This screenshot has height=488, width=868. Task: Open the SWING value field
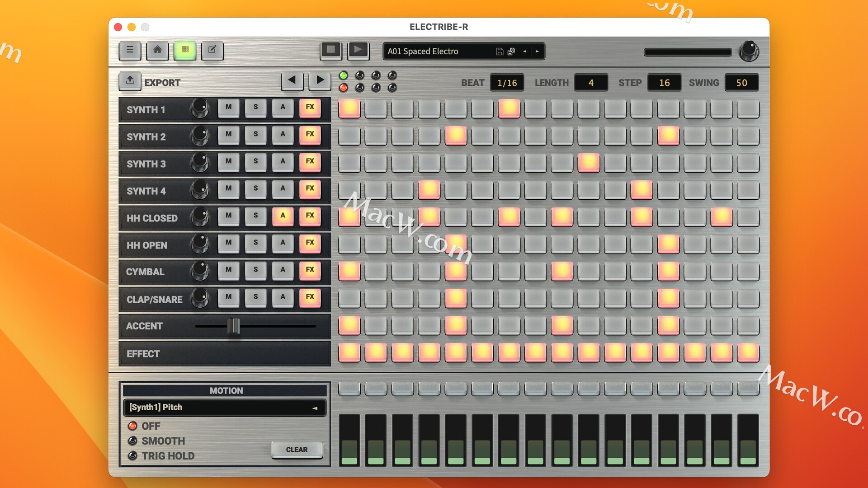pos(741,83)
